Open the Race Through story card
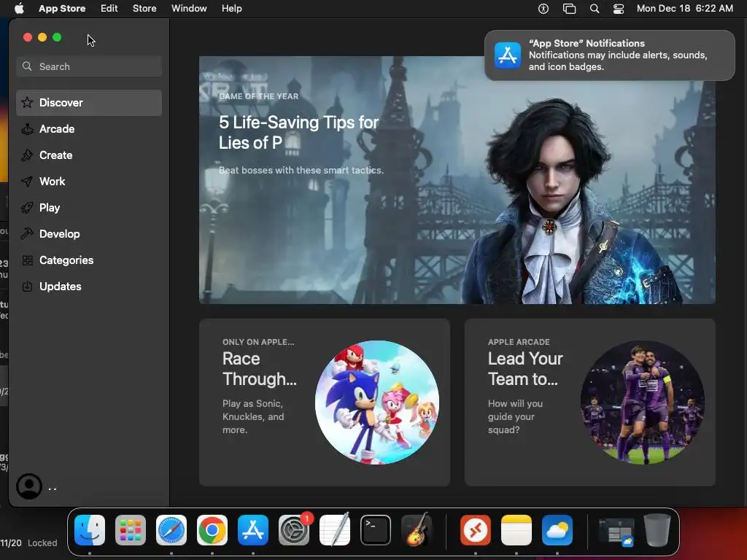Image resolution: width=747 pixels, height=560 pixels. click(x=325, y=402)
